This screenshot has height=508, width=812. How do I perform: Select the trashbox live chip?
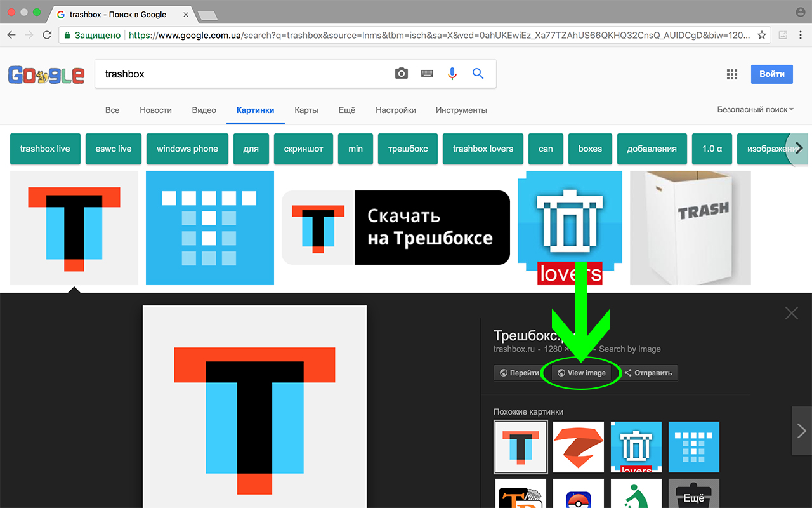(45, 149)
